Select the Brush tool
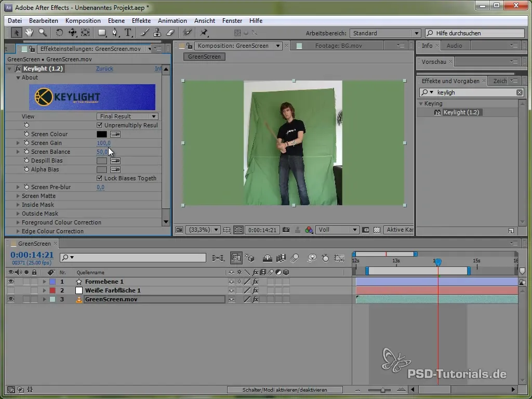532x399 pixels. pos(145,33)
